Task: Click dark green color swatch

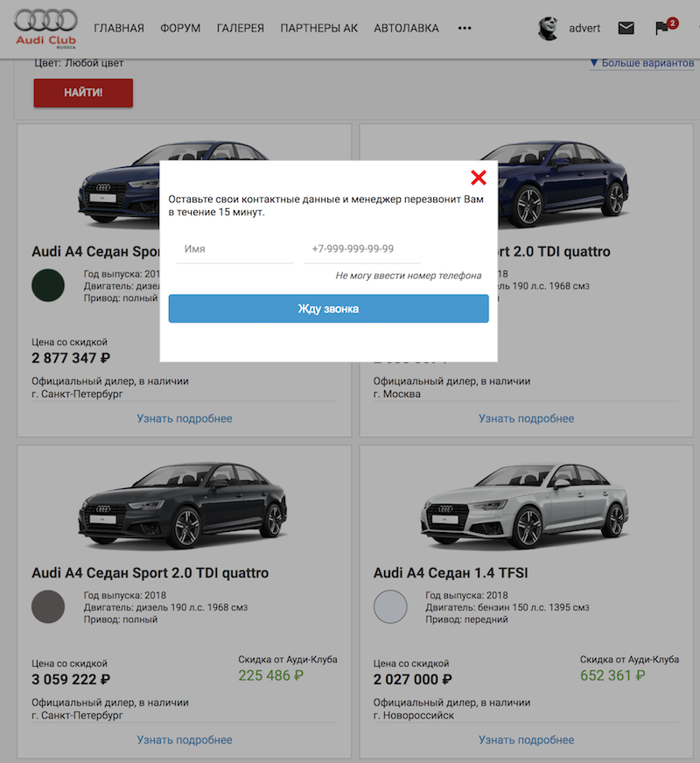Action: coord(48,285)
